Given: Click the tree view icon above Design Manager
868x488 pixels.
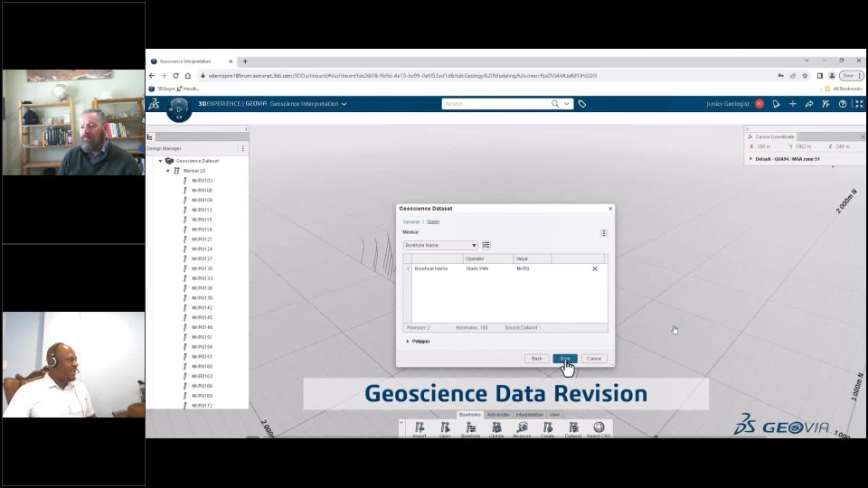Looking at the screenshot, I should click(x=149, y=136).
